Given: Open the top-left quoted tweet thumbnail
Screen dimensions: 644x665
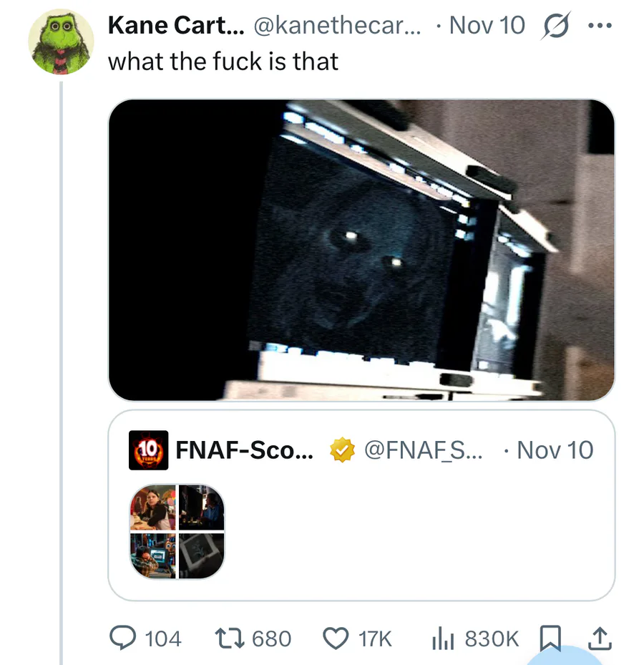Looking at the screenshot, I should [152, 507].
